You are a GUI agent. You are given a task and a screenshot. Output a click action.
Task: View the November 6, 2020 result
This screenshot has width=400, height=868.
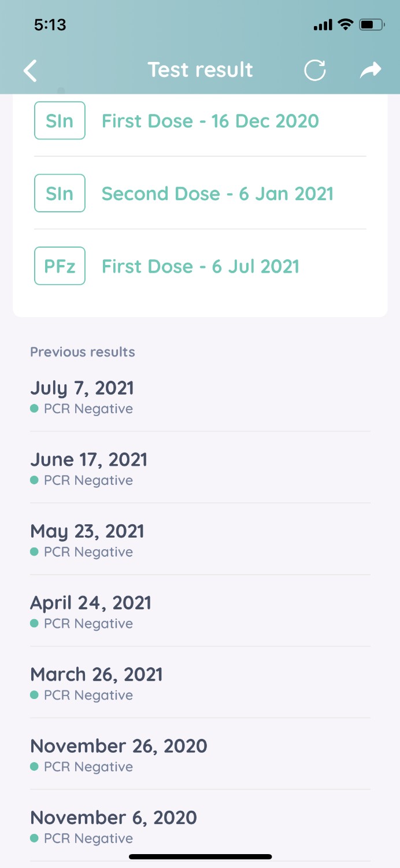200,827
